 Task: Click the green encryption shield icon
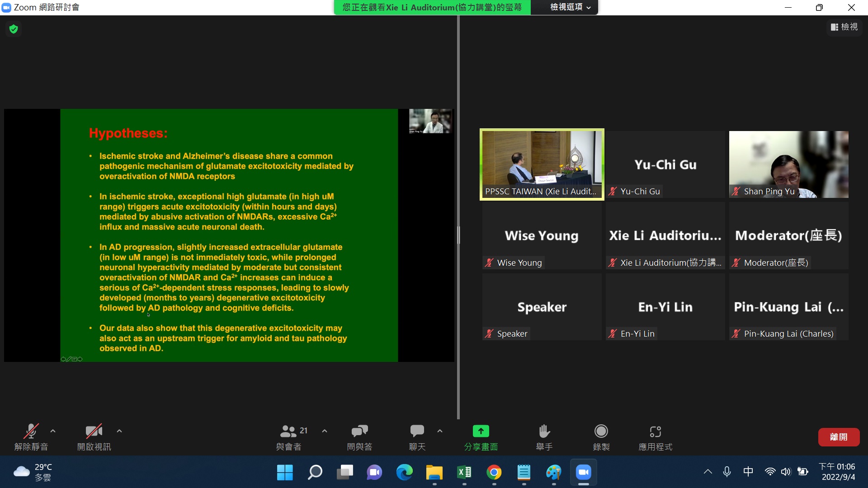point(14,29)
